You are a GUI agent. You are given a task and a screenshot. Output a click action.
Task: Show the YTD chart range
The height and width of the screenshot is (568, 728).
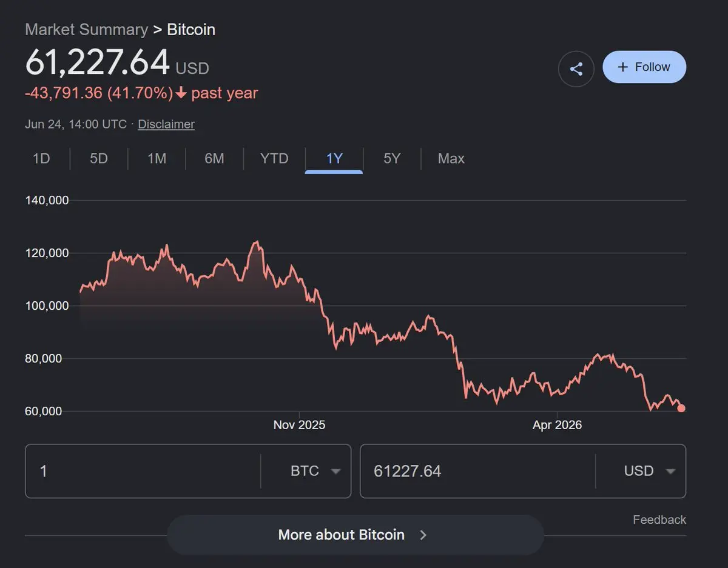(x=274, y=159)
